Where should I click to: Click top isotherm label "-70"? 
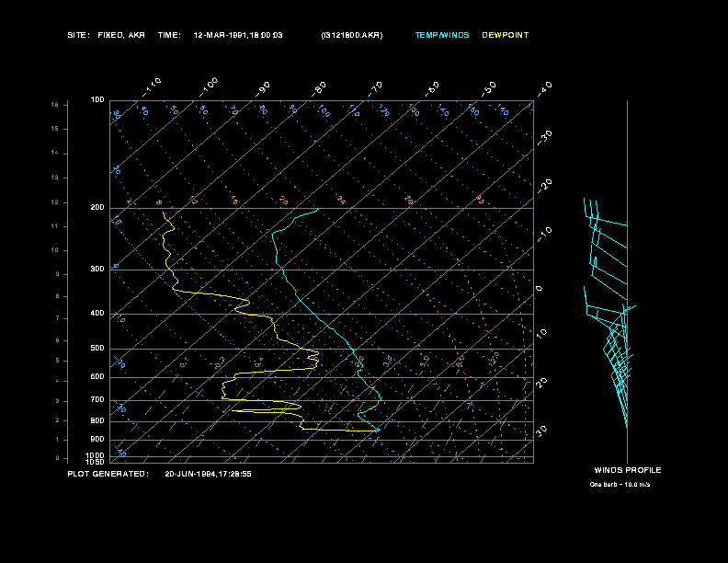pyautogui.click(x=376, y=88)
